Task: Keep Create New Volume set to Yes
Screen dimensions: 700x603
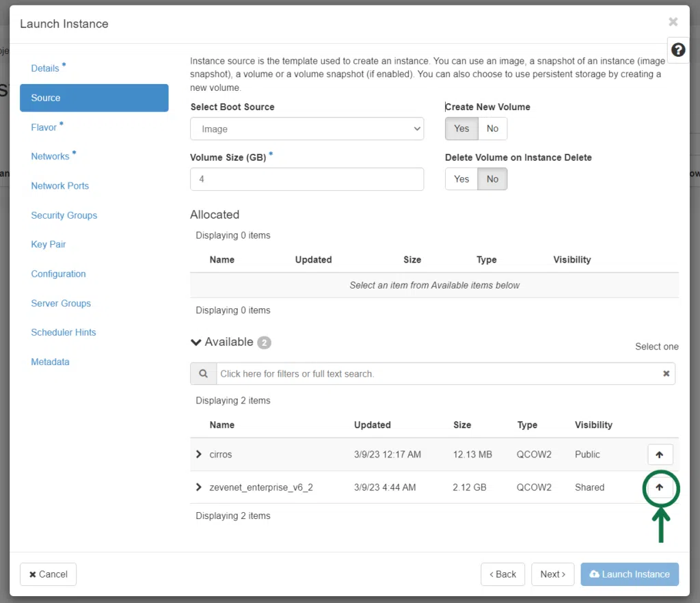Action: coord(461,129)
